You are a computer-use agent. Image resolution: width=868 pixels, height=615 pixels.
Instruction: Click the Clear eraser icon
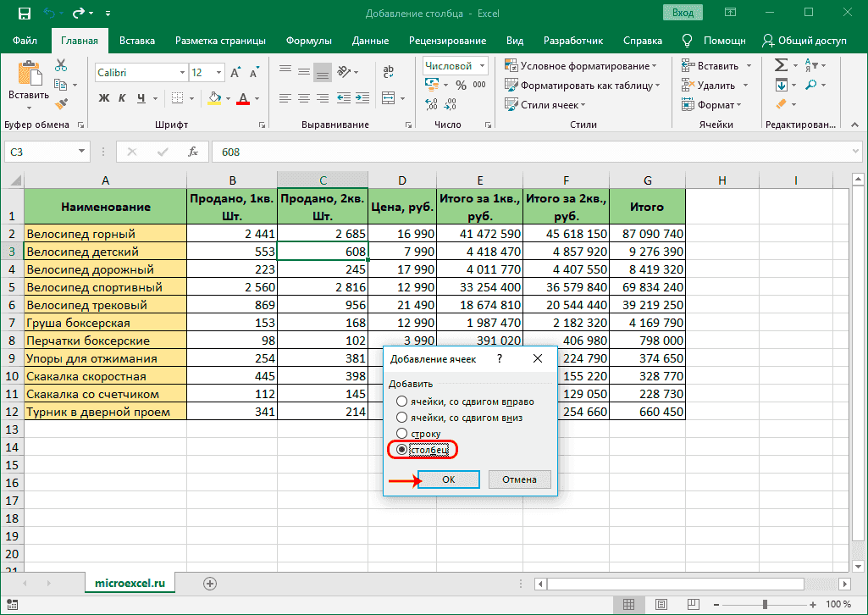click(x=780, y=103)
